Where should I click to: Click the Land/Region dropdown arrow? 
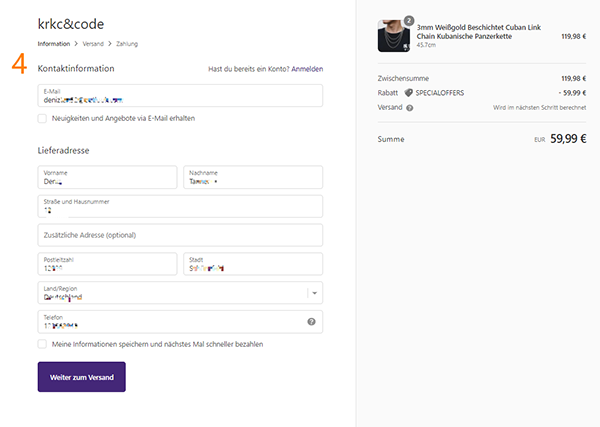point(315,293)
